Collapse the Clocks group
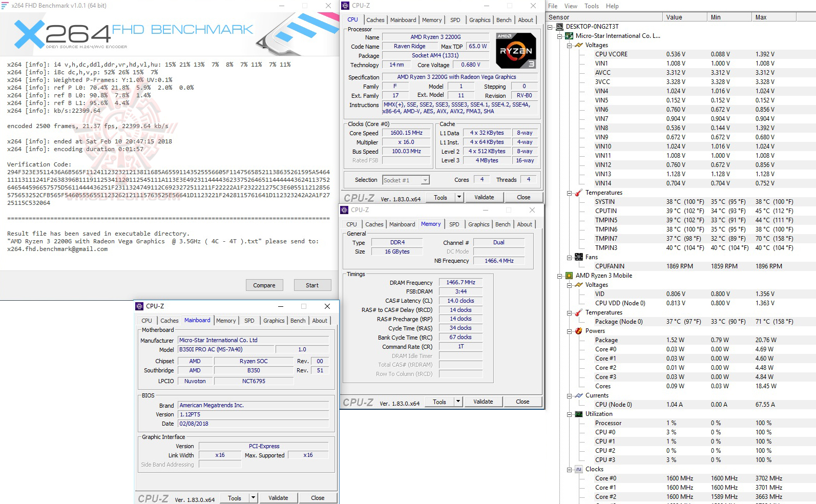Screen dimensions: 816x504 pyautogui.click(x=570, y=470)
